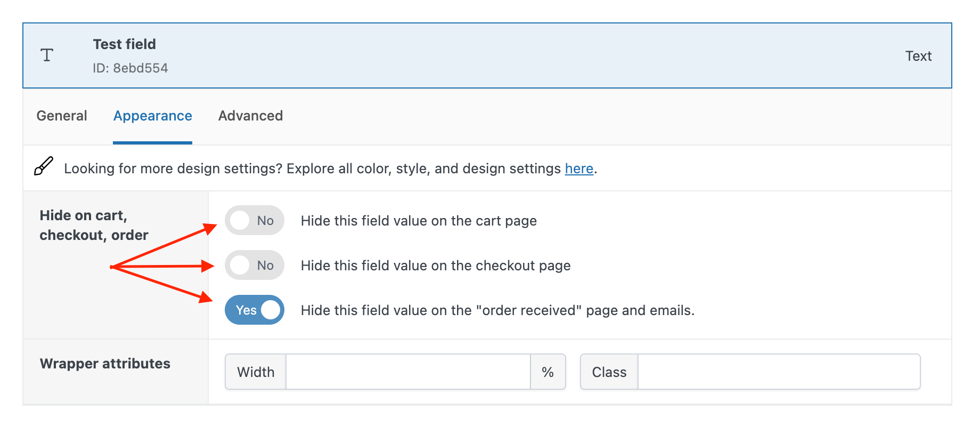Screen dimensions: 980x434
Task: Open the Advanced tab
Action: 250,116
